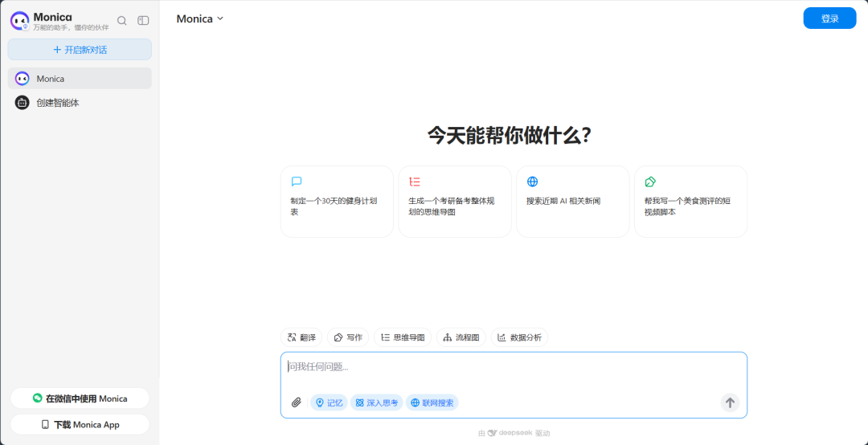Click the red mind-map icon on 考研 card
The height and width of the screenshot is (445, 868).
415,182
